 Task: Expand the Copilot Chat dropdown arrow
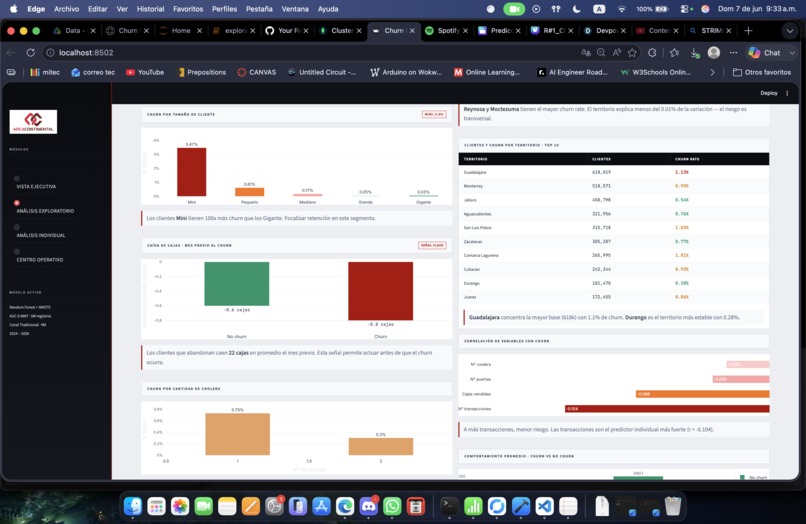(792, 52)
